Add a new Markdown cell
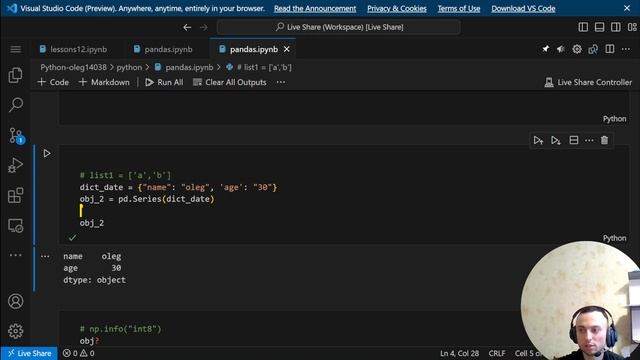640x360 pixels. 104,82
